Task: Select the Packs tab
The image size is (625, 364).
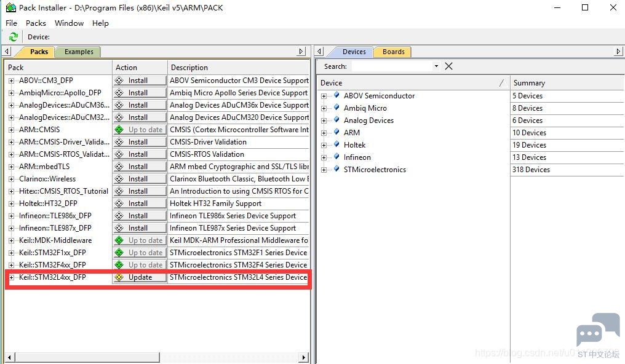Action: [39, 52]
